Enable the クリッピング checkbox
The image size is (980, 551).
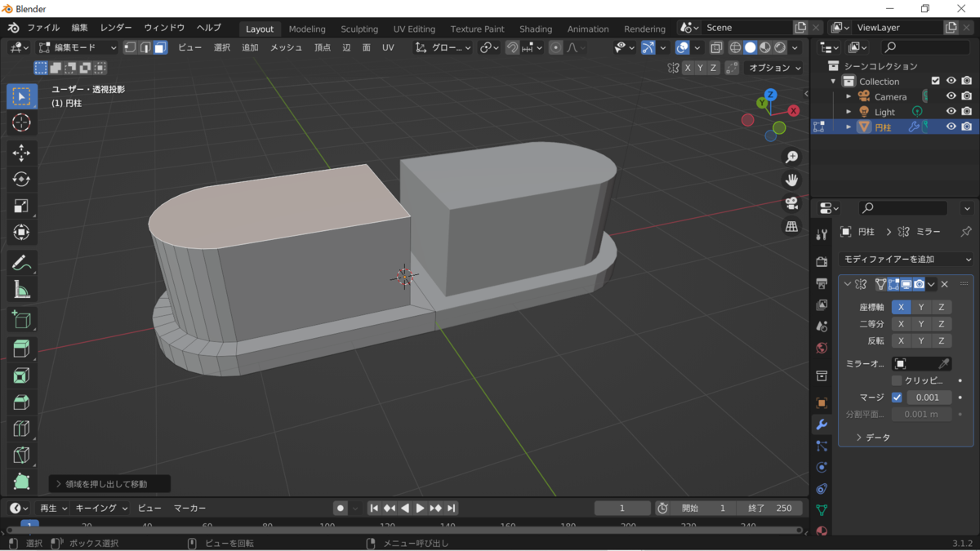pyautogui.click(x=897, y=380)
